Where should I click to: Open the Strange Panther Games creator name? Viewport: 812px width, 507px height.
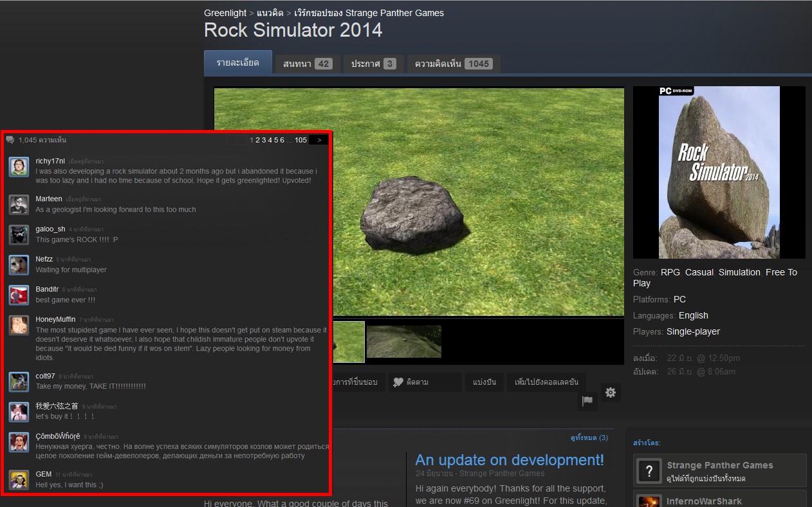720,465
